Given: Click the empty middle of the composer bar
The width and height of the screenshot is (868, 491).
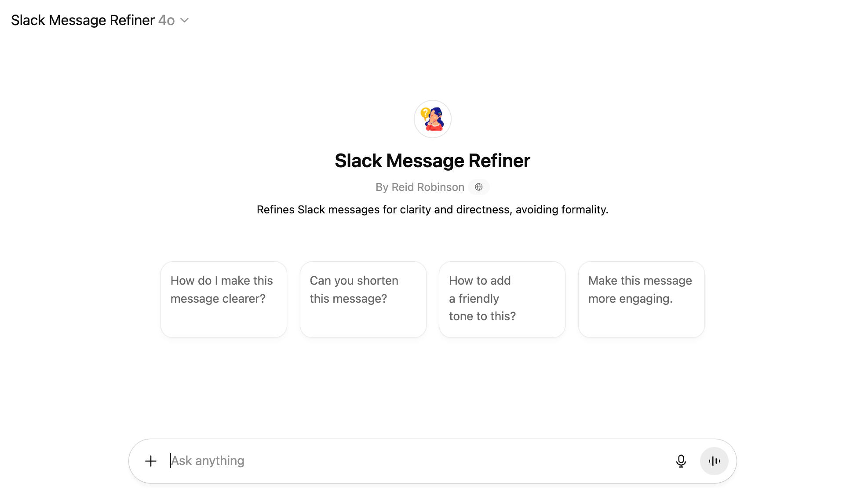Looking at the screenshot, I should point(440,461).
